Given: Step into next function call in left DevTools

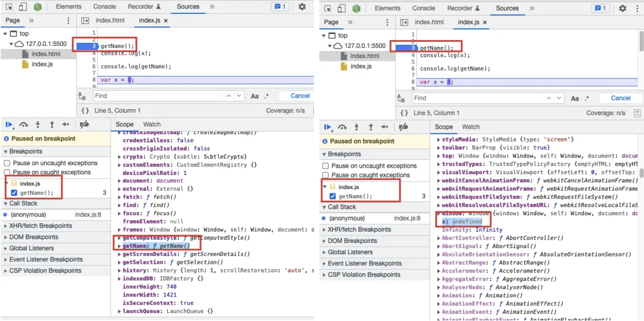Looking at the screenshot, I should (38, 124).
